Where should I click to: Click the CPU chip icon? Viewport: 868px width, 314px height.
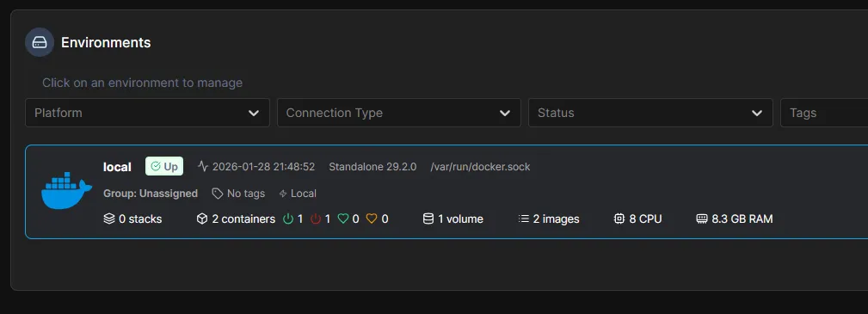[619, 219]
